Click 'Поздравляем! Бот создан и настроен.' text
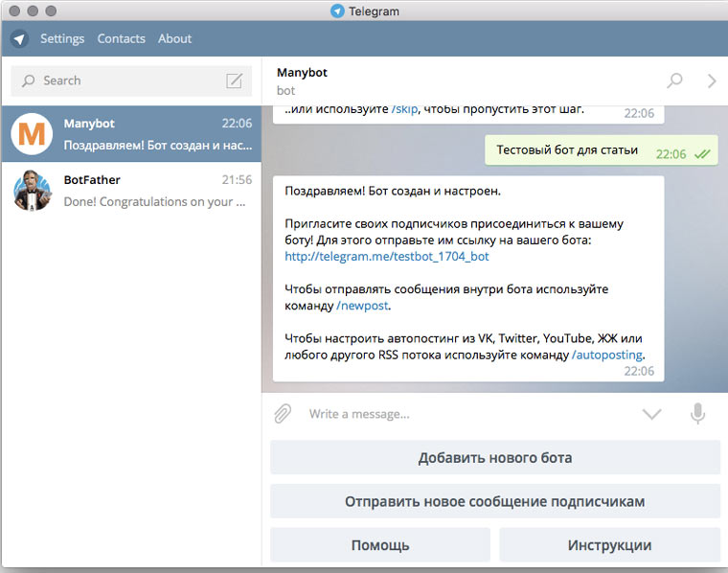This screenshot has height=573, width=728. pos(393,191)
